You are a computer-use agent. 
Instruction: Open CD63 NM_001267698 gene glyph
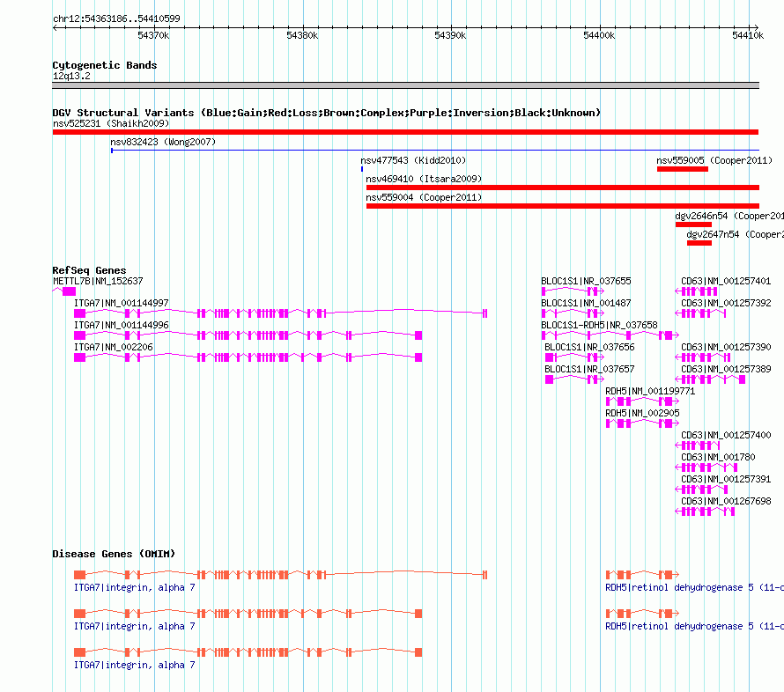coord(705,512)
